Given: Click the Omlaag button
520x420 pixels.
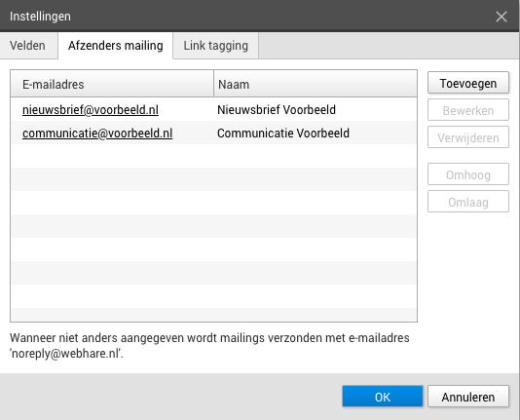Looking at the screenshot, I should (x=468, y=202).
